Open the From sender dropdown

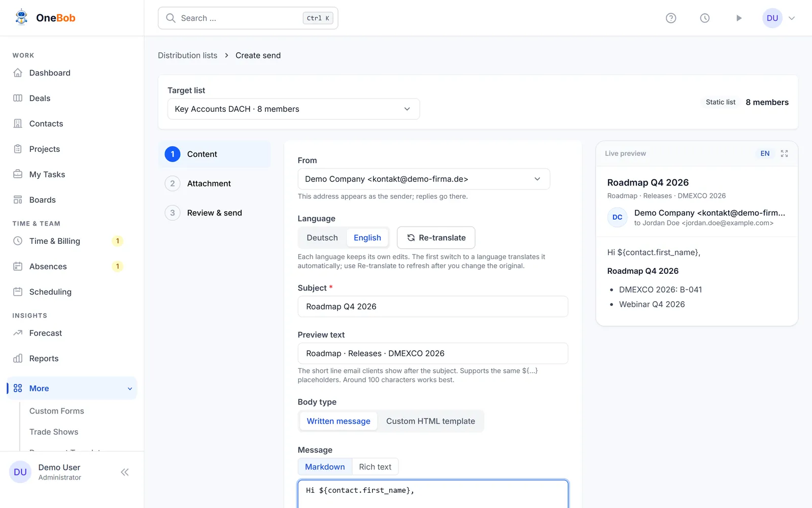tap(424, 179)
